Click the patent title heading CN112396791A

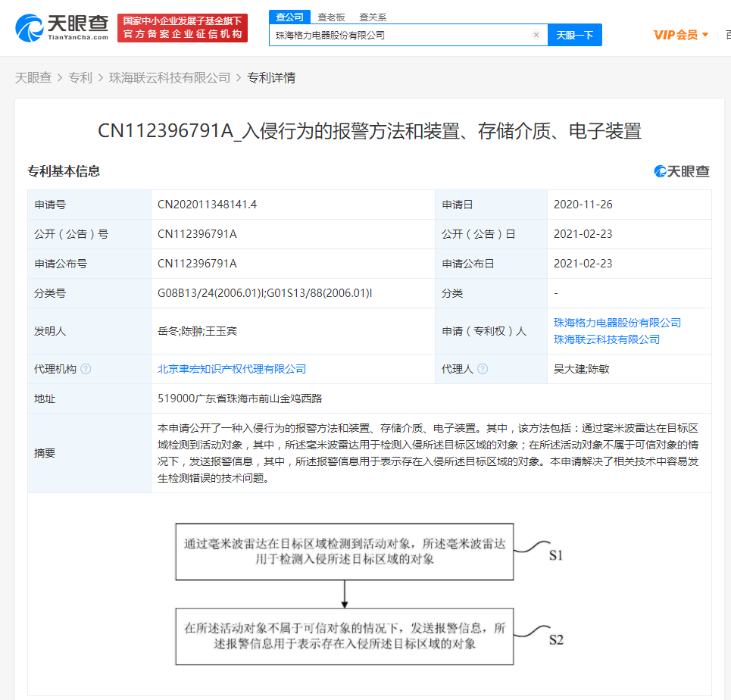[369, 131]
